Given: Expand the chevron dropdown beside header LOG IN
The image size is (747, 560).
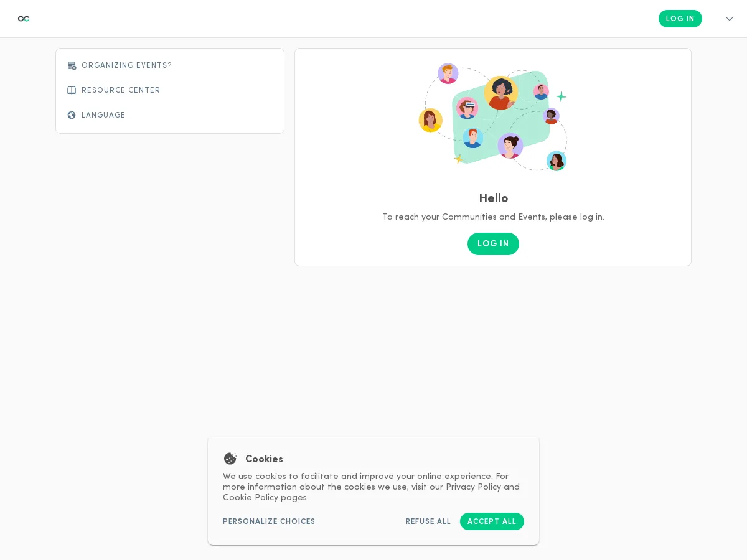Looking at the screenshot, I should pos(730,19).
